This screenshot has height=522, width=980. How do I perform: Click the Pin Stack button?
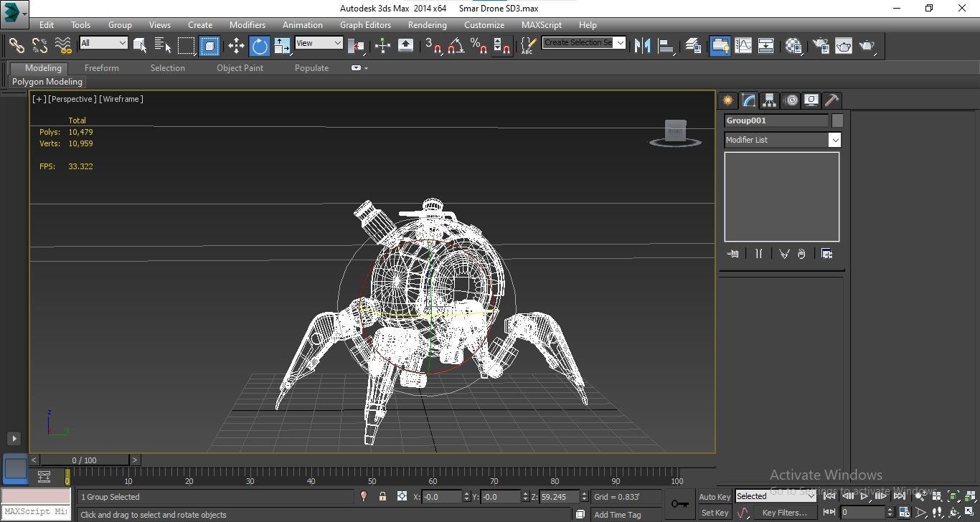click(x=732, y=254)
